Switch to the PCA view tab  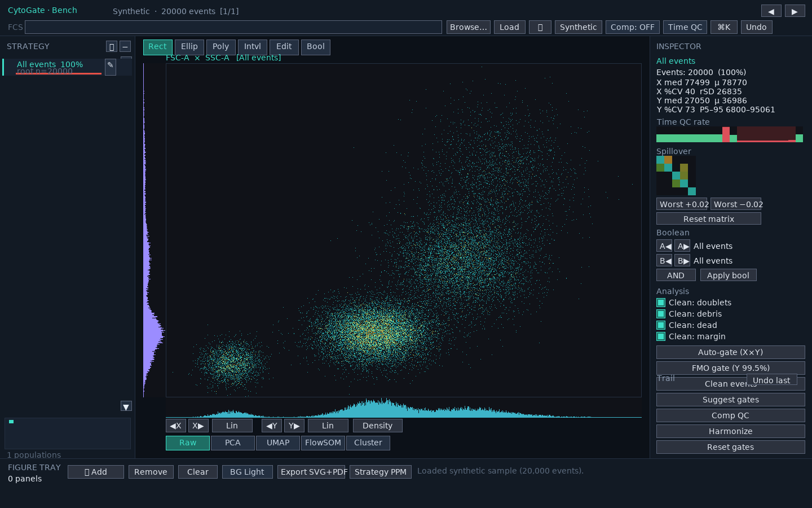[x=233, y=443]
